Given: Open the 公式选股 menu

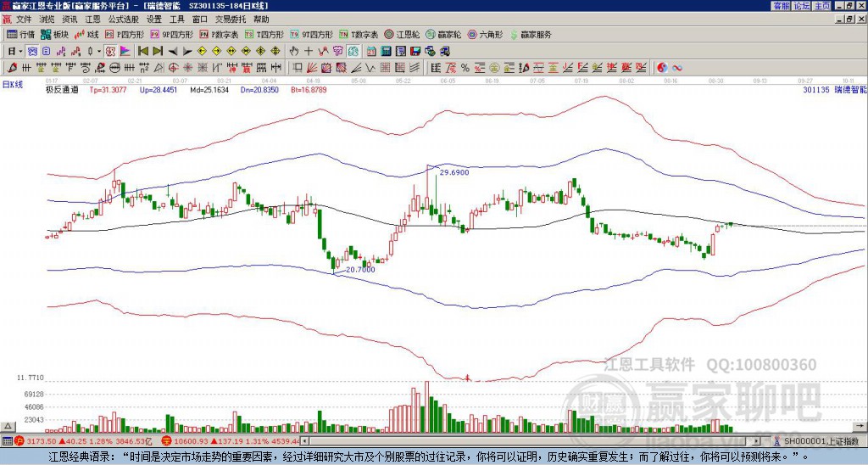Looking at the screenshot, I should (124, 20).
